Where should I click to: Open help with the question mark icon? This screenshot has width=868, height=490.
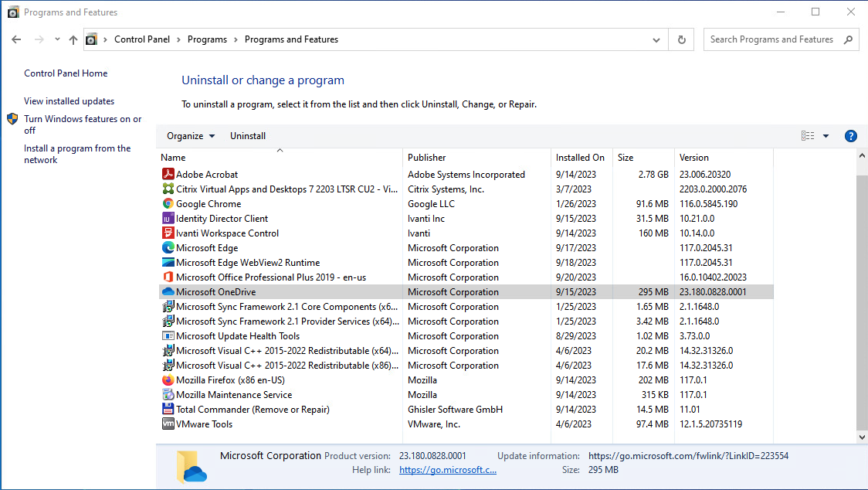click(851, 136)
